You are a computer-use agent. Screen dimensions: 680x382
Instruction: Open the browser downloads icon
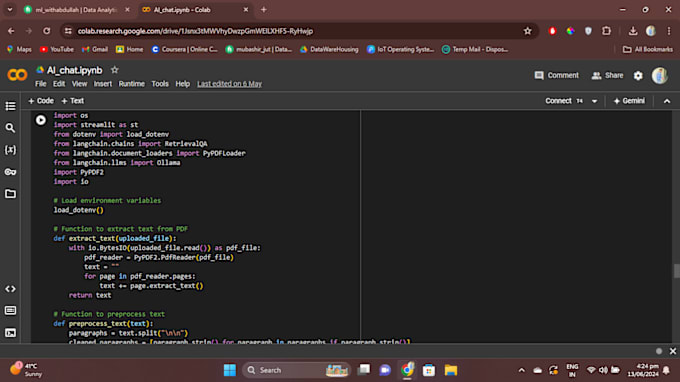pos(633,31)
